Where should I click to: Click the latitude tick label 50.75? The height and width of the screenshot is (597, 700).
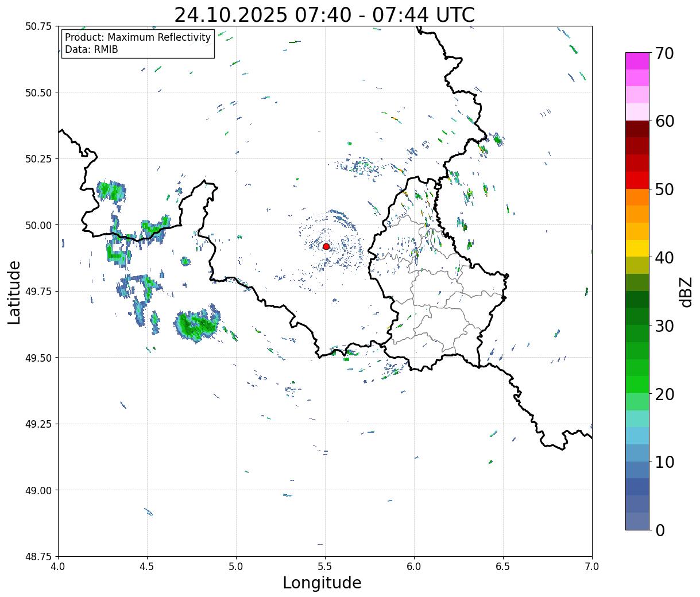click(38, 26)
